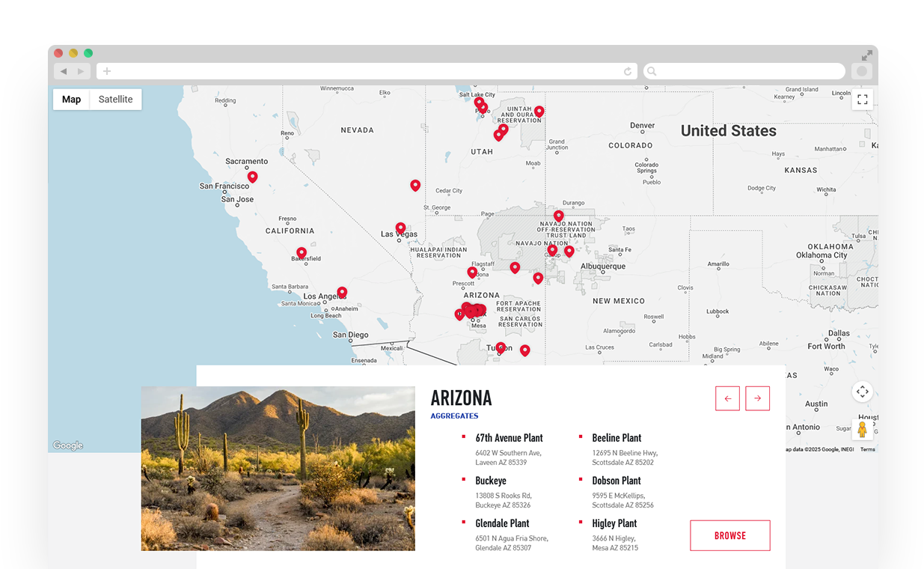
Task: Click the map pin near Sacramento
Action: pyautogui.click(x=252, y=177)
